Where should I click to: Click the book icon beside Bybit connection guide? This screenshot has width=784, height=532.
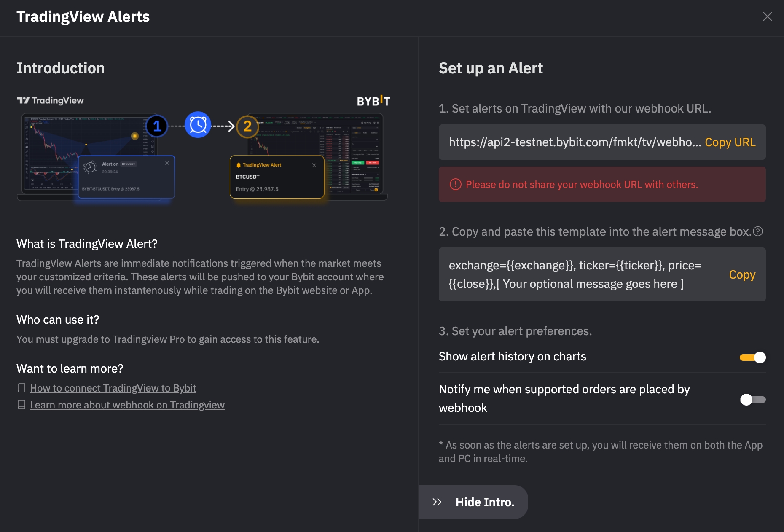point(21,388)
